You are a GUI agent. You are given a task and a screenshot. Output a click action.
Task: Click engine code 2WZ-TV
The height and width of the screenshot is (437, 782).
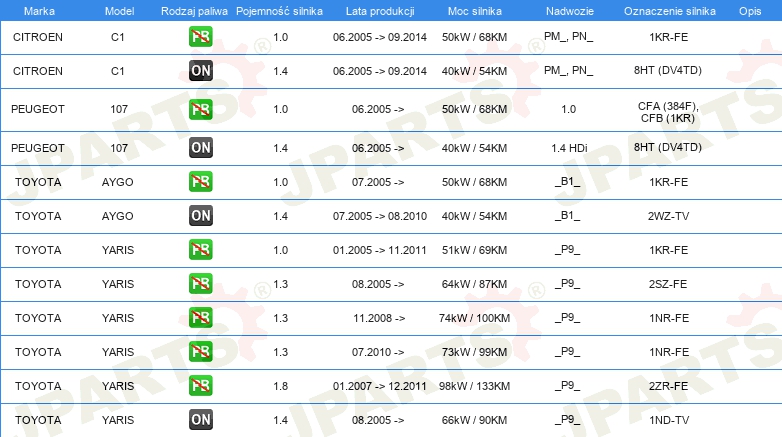[668, 216]
